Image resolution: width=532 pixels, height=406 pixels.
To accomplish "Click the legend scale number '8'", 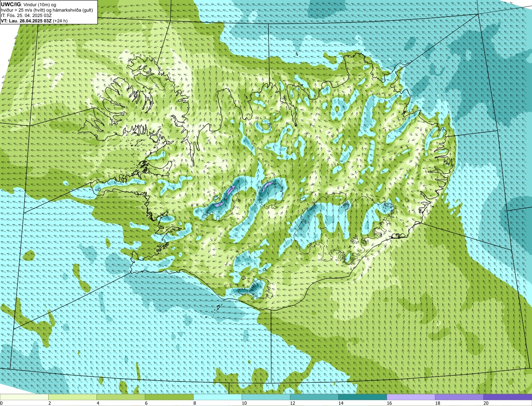I will tap(195, 403).
